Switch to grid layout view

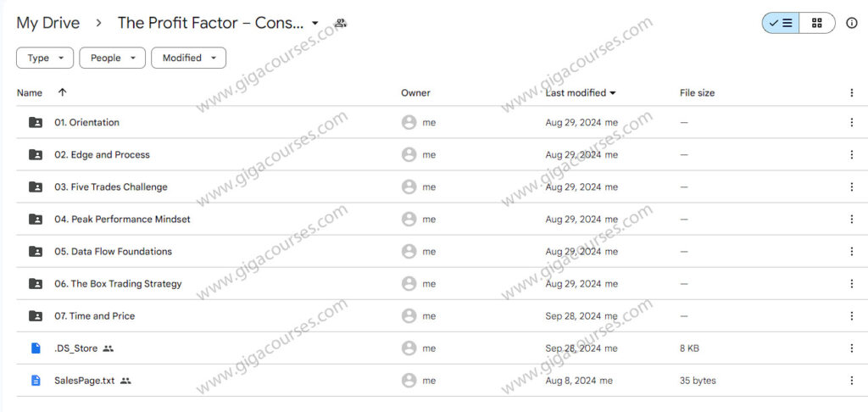pyautogui.click(x=817, y=23)
